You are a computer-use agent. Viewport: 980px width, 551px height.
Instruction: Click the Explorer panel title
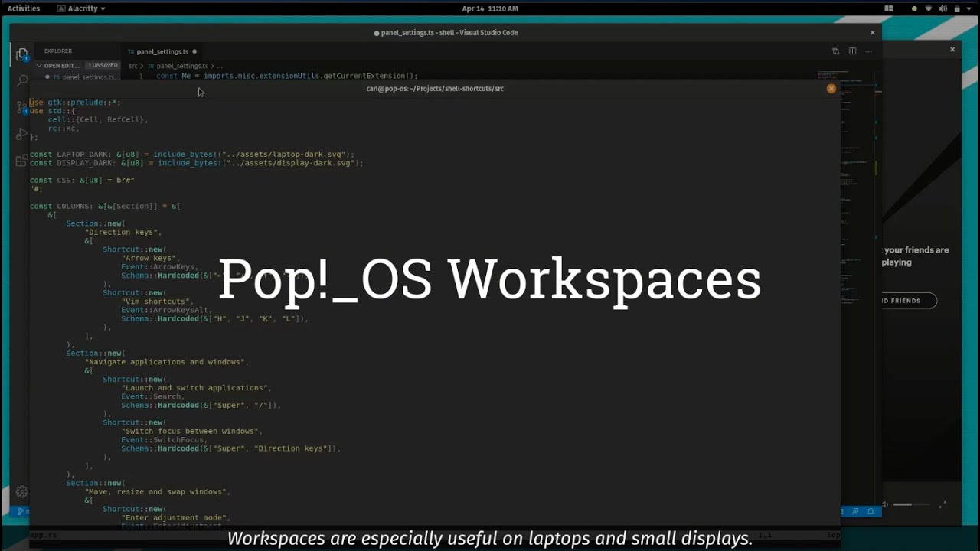[x=58, y=51]
